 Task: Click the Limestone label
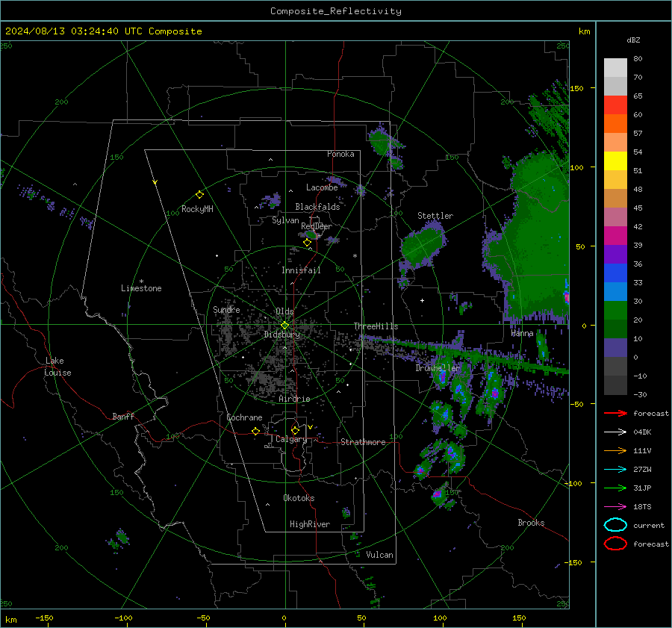[x=141, y=288]
